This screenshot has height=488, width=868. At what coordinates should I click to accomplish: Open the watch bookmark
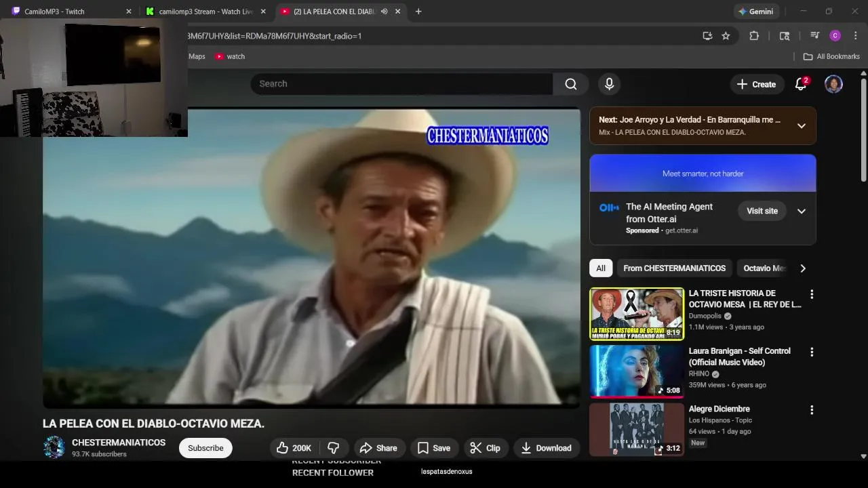coord(230,56)
